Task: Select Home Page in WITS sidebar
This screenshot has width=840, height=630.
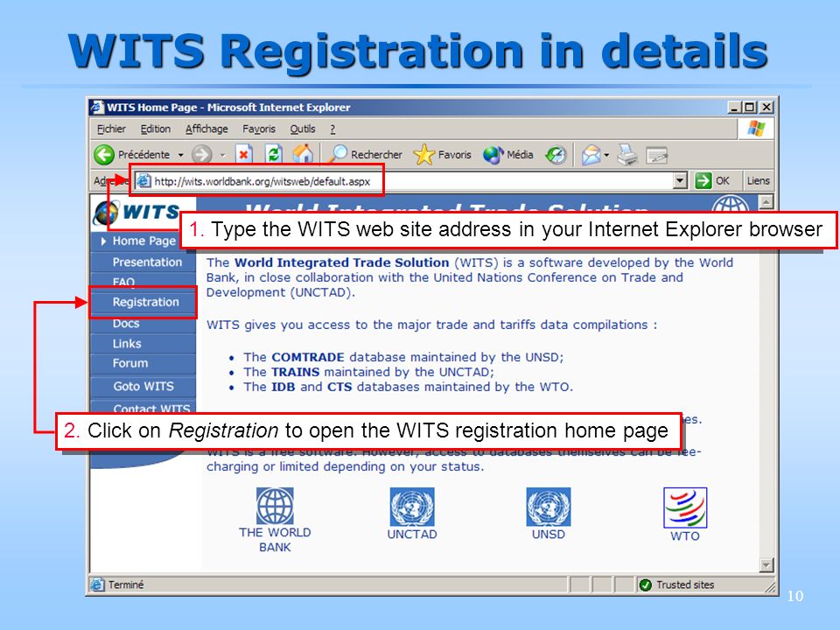Action: coord(143,241)
